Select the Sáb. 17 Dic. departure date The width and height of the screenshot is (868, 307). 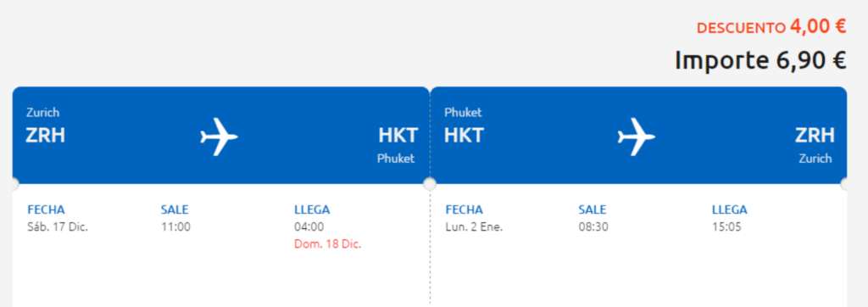(x=58, y=227)
